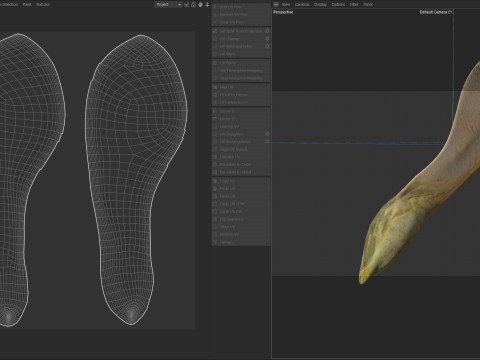Choose Start Interactive Mapping
The image size is (480, 360).
point(241,71)
